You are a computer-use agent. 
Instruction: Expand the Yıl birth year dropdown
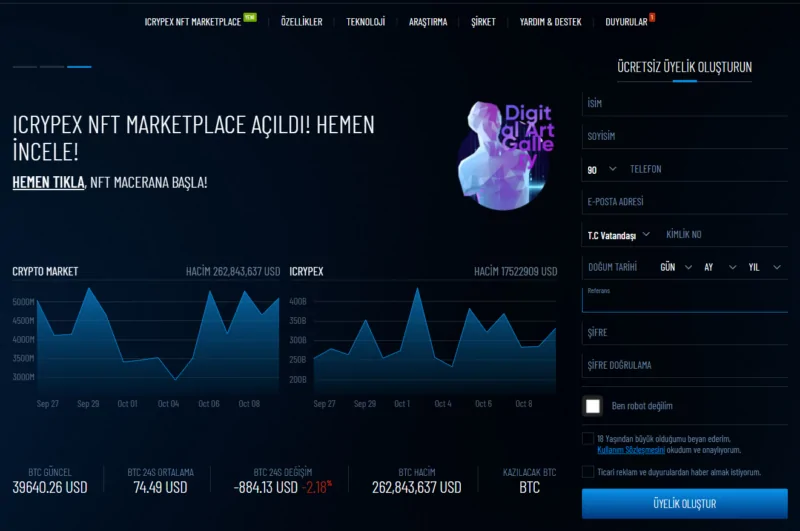(x=764, y=267)
